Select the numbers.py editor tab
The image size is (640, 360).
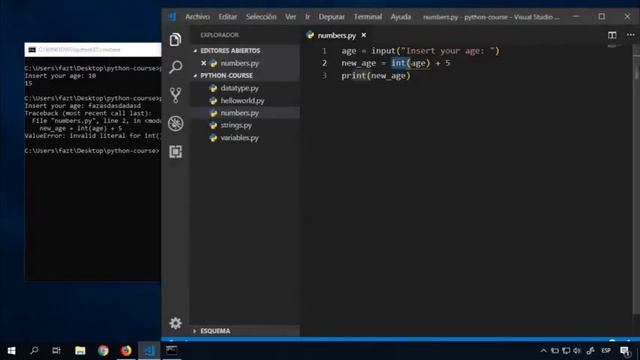(337, 36)
